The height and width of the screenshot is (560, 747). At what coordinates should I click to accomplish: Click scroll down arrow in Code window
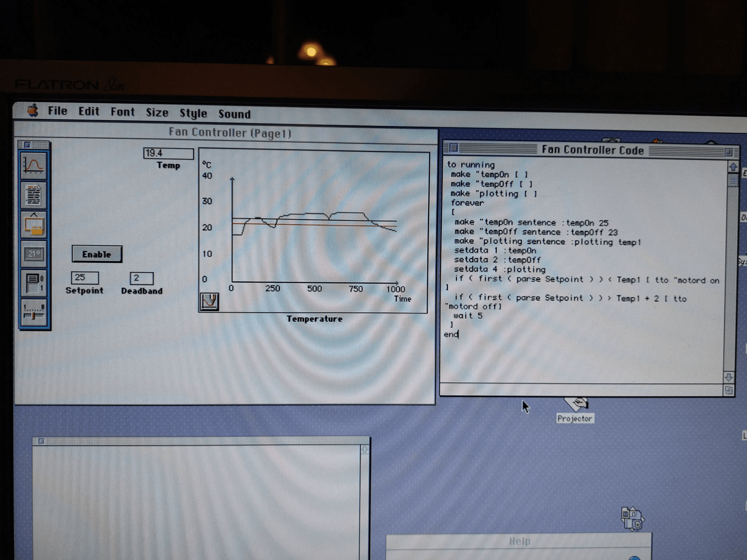coord(728,377)
